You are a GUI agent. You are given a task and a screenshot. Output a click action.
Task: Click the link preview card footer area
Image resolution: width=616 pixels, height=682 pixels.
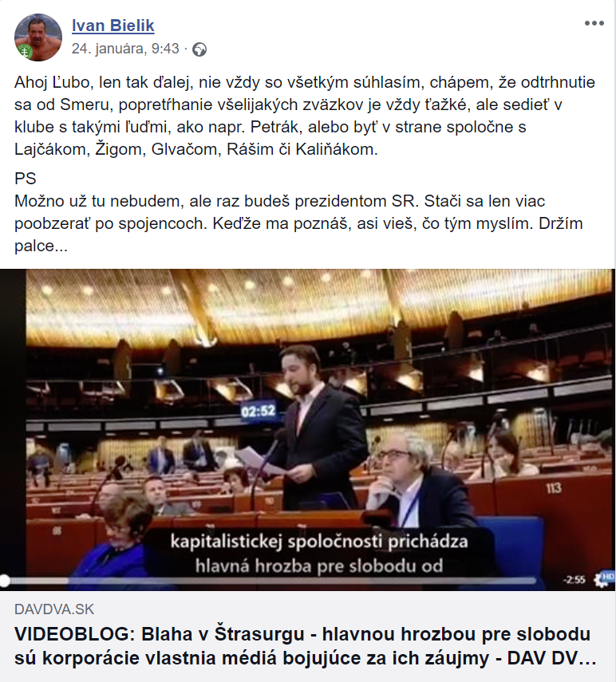[x=308, y=636]
